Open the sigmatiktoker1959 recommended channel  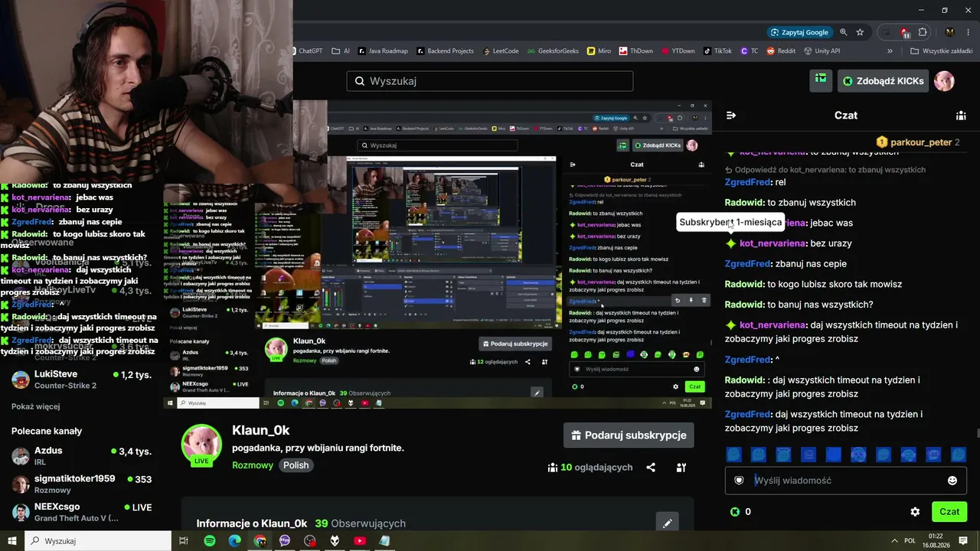(81, 484)
